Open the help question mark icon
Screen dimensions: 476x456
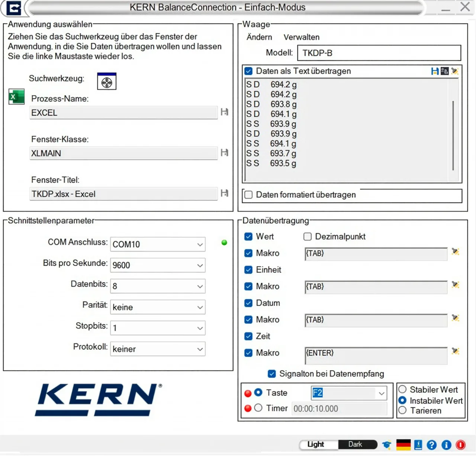(x=432, y=445)
